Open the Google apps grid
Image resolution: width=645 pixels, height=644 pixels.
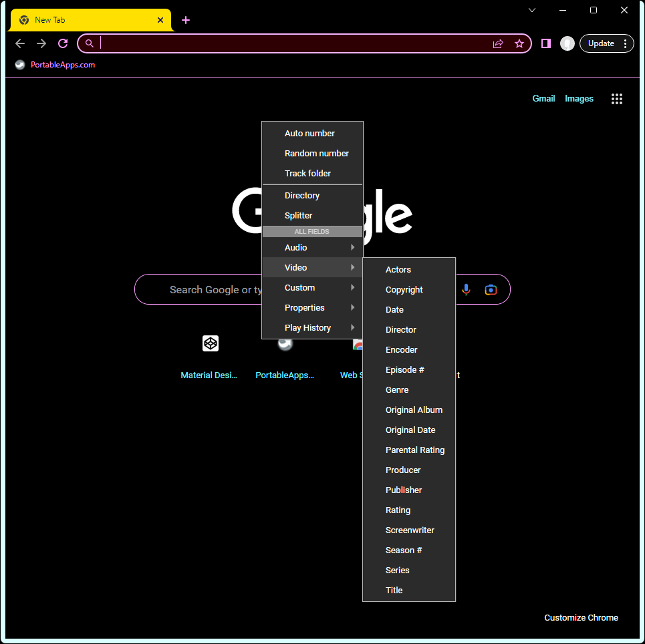[616, 99]
